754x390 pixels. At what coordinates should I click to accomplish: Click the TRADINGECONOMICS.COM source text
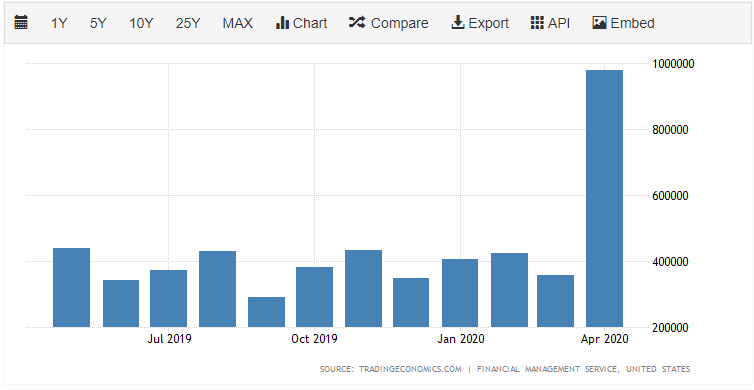(410, 369)
